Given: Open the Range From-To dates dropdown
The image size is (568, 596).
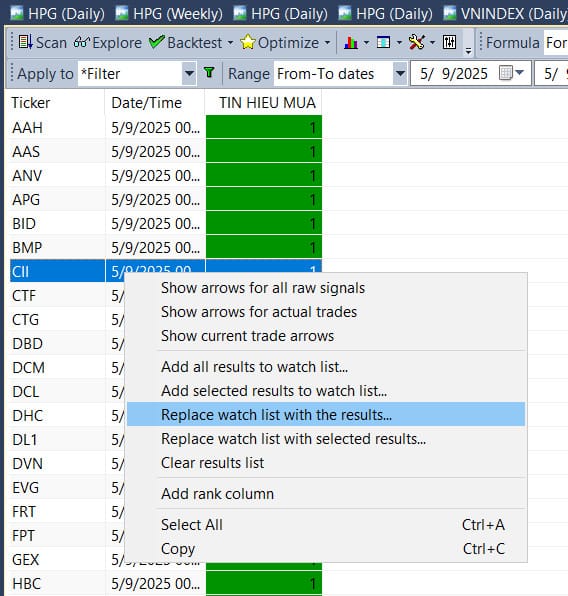Looking at the screenshot, I should click(340, 73).
